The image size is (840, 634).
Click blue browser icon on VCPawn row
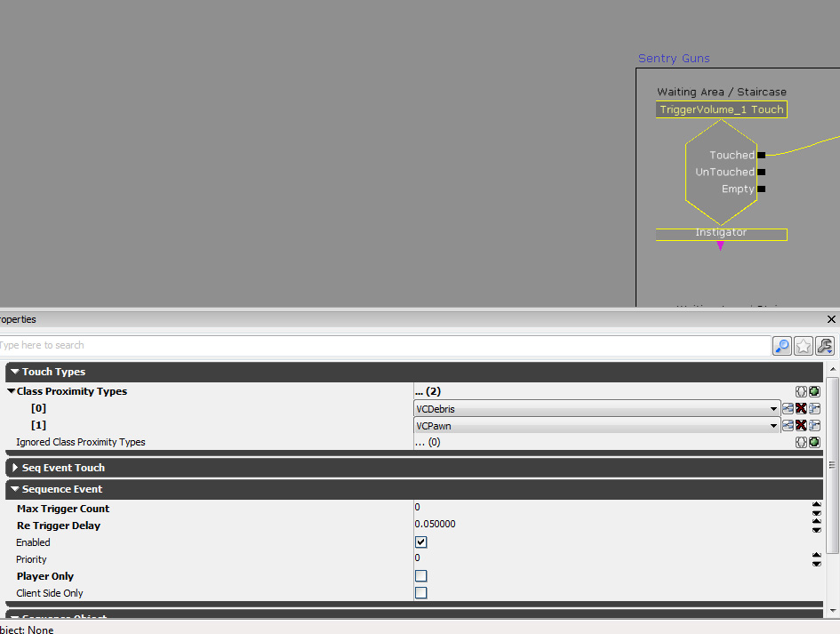coord(788,426)
